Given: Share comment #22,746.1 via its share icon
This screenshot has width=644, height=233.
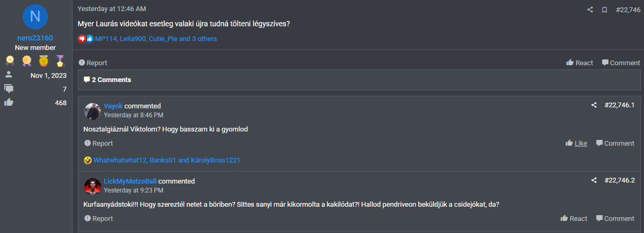Looking at the screenshot, I should 594,105.
